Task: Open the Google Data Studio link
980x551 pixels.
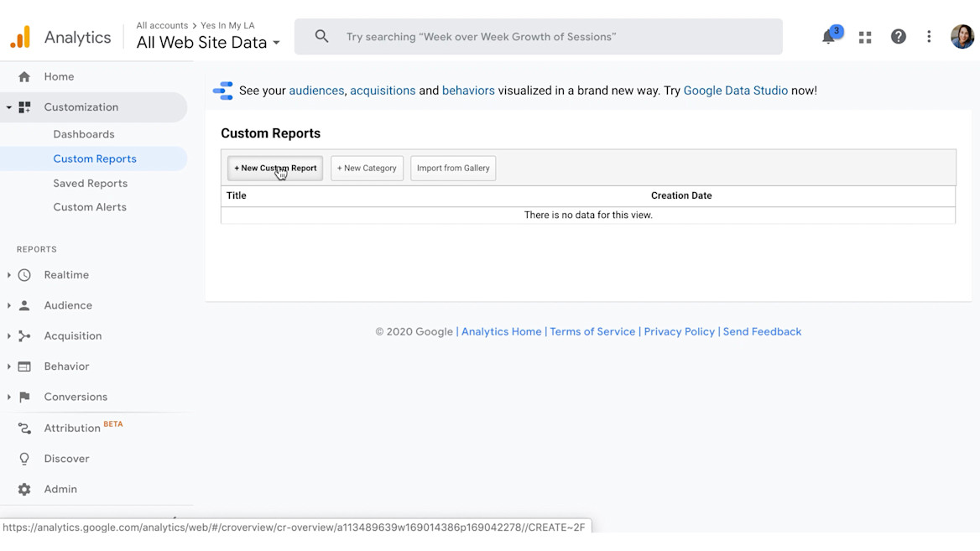Action: pos(736,91)
